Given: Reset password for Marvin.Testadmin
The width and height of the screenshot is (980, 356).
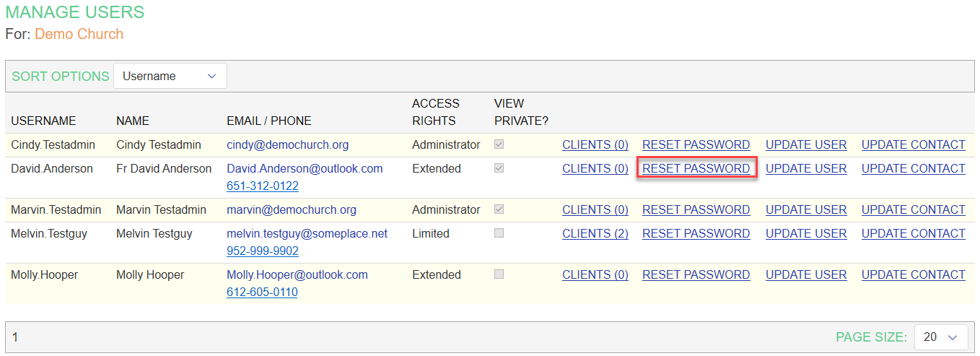Looking at the screenshot, I should [696, 209].
